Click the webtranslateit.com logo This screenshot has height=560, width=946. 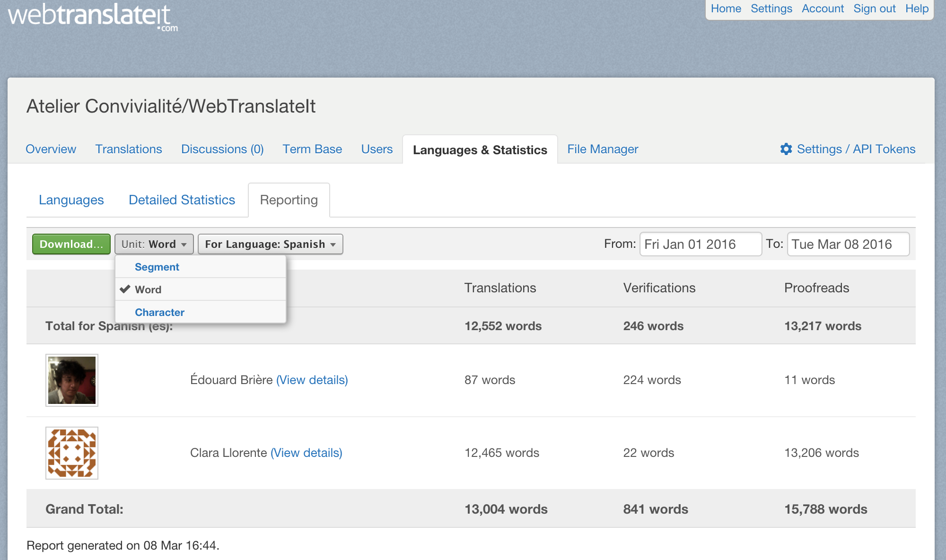point(93,17)
